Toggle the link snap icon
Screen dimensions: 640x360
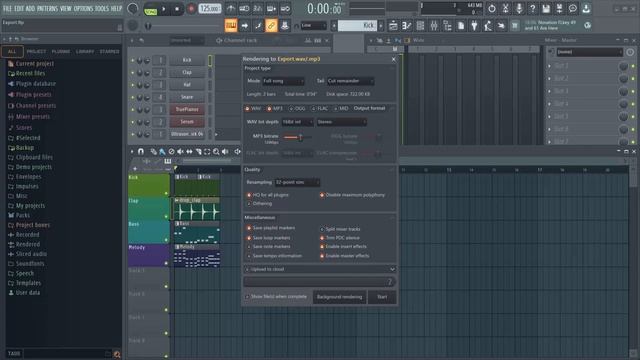(271, 26)
